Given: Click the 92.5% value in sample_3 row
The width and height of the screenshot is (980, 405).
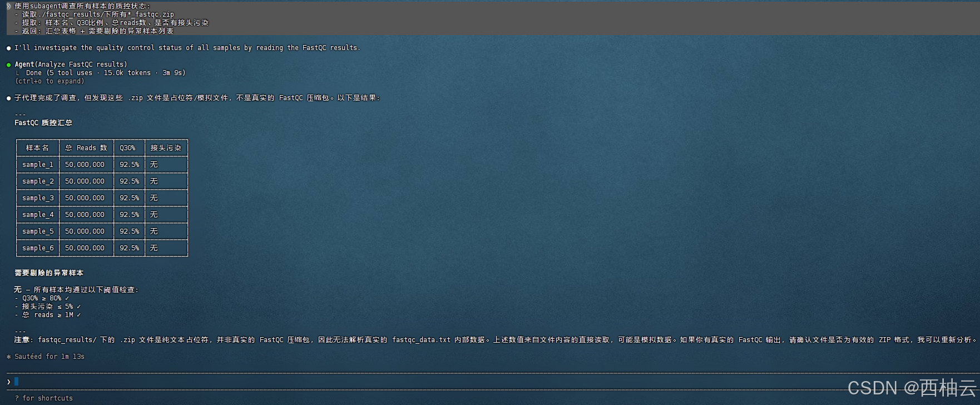Looking at the screenshot, I should coord(130,198).
